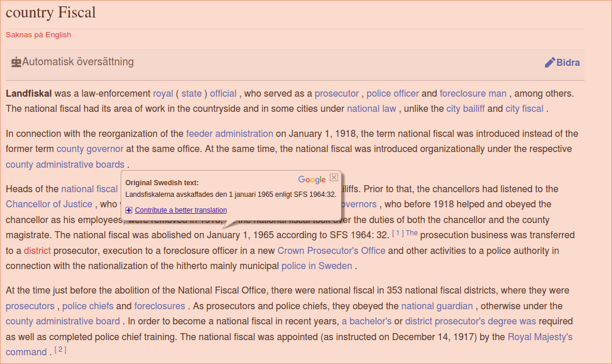Click the plus icon beside Contribute translation
Image resolution: width=612 pixels, height=364 pixels.
129,210
